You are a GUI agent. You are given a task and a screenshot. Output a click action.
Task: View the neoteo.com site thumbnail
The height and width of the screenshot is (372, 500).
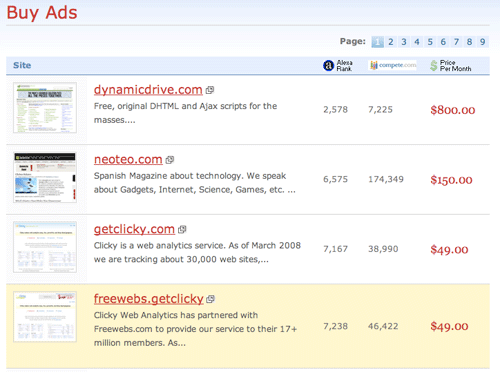(x=45, y=177)
